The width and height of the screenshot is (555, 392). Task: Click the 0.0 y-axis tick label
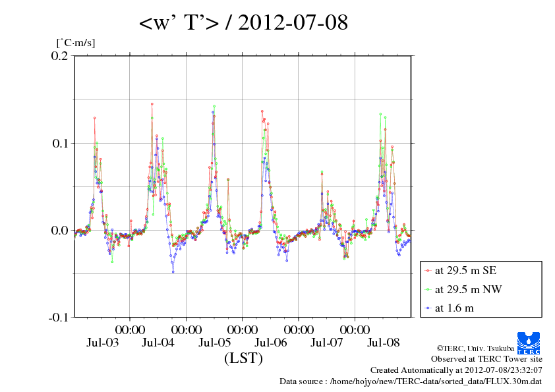(x=59, y=230)
